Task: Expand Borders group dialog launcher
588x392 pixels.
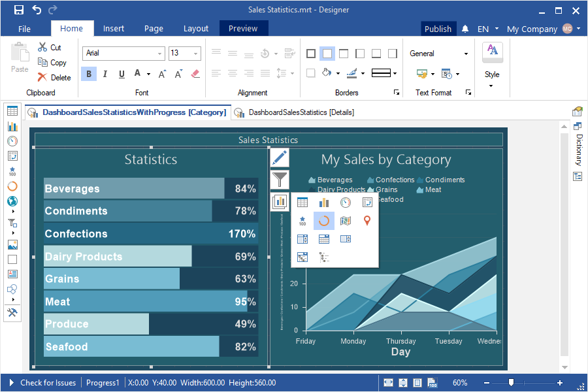Action: point(397,92)
